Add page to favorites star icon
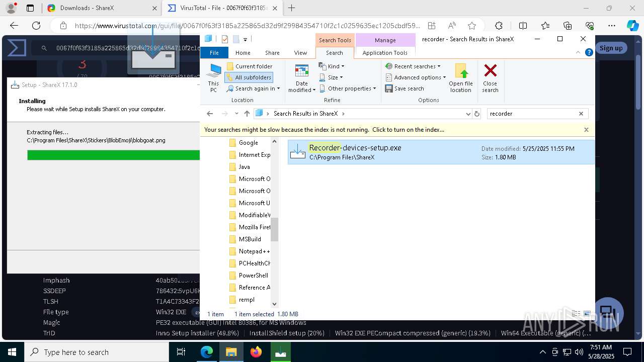This screenshot has height=362, width=644. [x=471, y=26]
